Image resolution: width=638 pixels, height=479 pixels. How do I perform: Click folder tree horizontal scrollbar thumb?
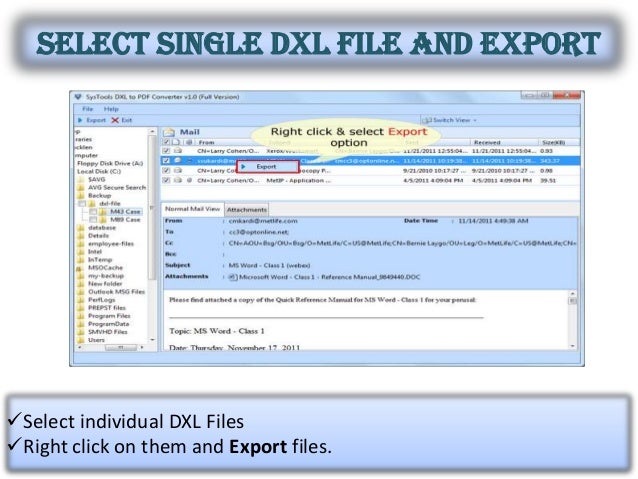point(121,348)
